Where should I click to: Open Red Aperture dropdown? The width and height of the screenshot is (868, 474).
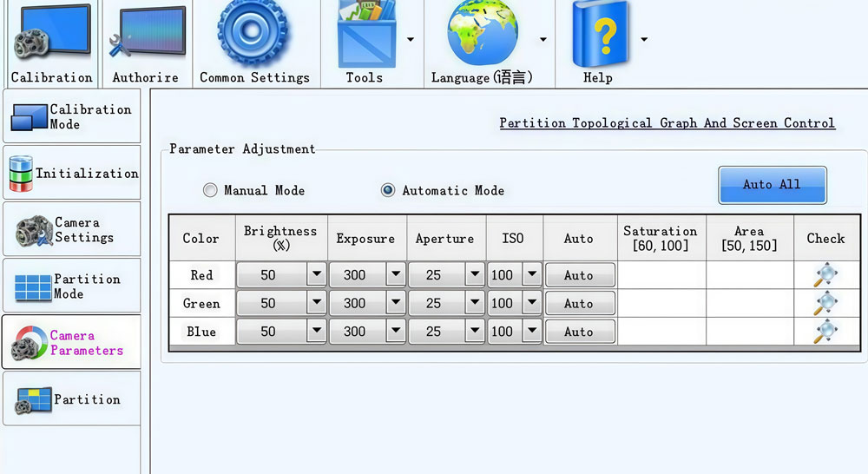tap(475, 274)
